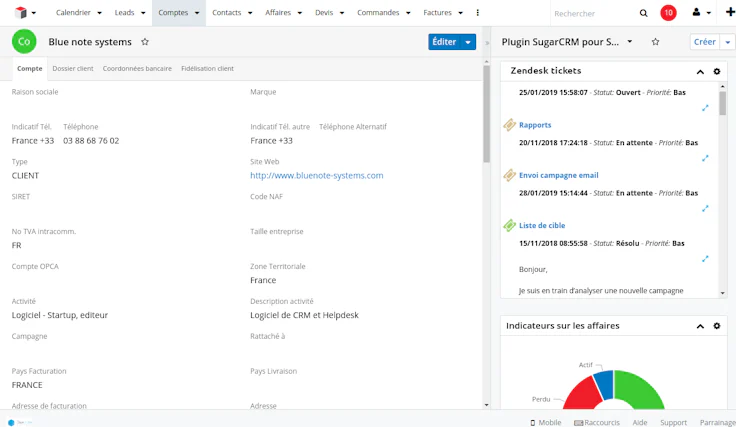This screenshot has height=427, width=736.
Task: Expand ticket dated 25/01/2019 arrow icon
Action: 705,108
